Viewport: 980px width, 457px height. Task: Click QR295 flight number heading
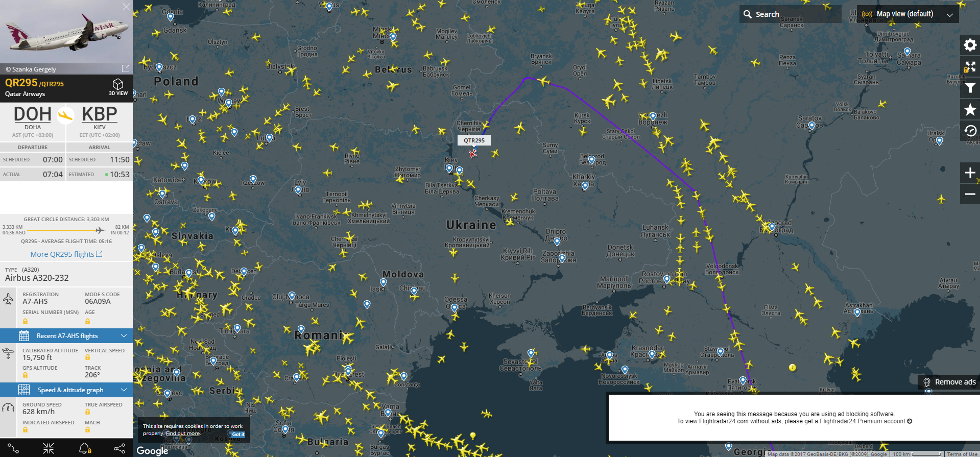pos(21,83)
